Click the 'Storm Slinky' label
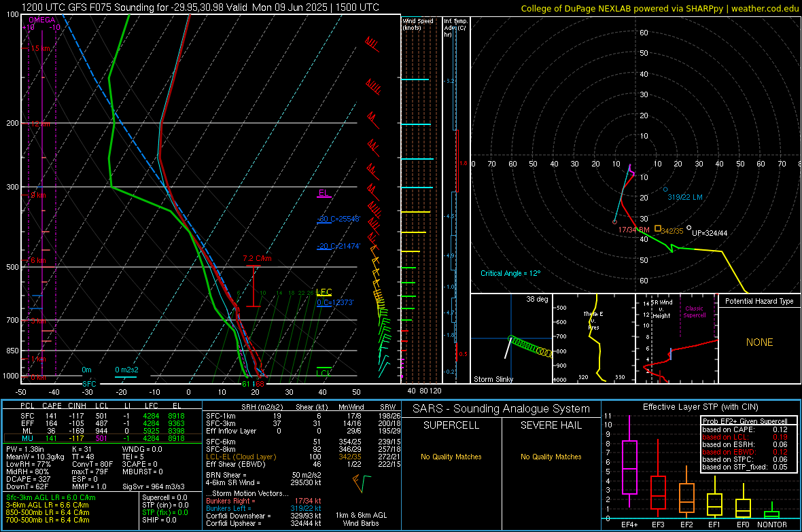Viewport: 802px width, 532px height. (493, 379)
